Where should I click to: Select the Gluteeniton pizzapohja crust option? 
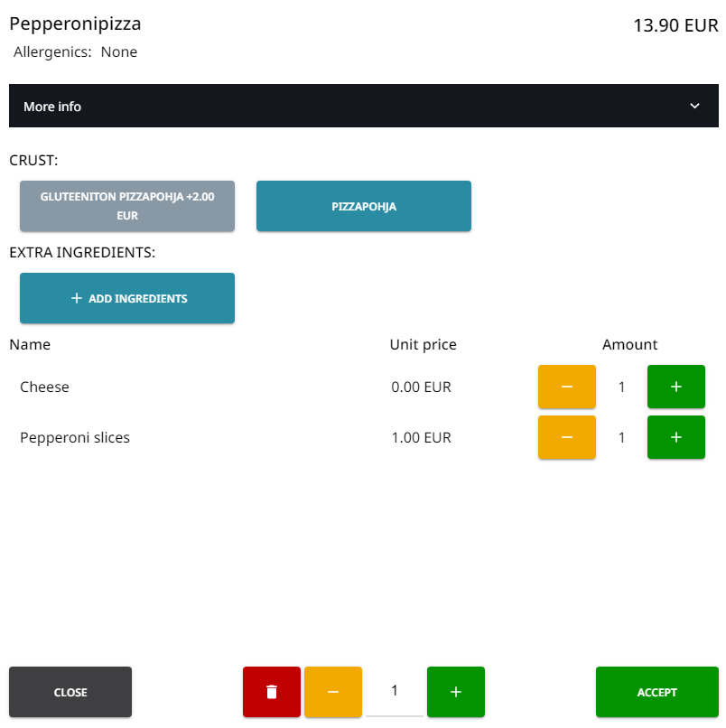point(126,206)
